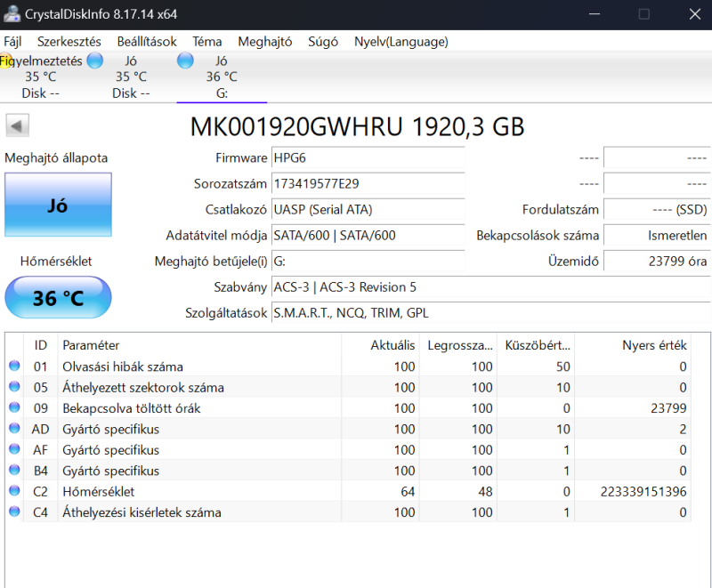Image resolution: width=712 pixels, height=588 pixels.
Task: Click the disk title MK001920GWHRU 1920,3 GB
Action: point(357,126)
